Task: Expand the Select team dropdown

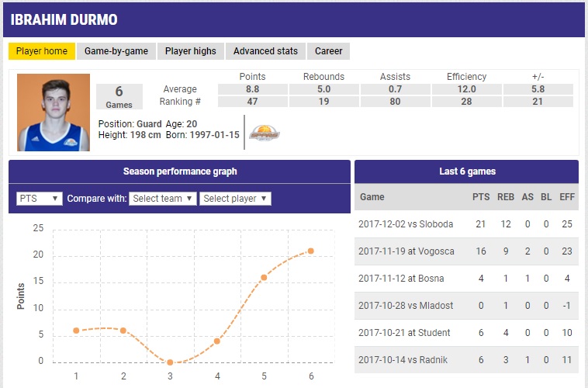Action: point(161,199)
